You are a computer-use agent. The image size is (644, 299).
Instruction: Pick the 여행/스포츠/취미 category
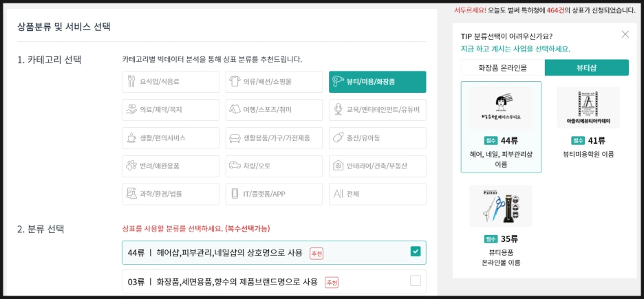tap(274, 109)
